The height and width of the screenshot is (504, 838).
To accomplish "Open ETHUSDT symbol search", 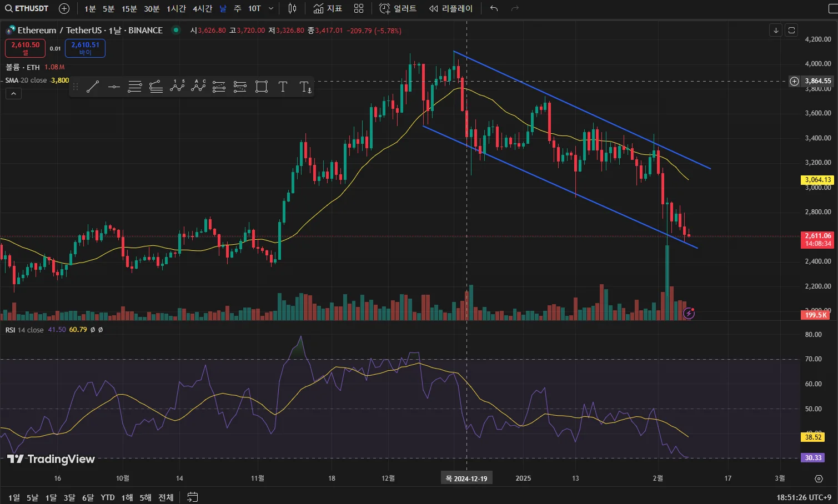I will [x=27, y=8].
